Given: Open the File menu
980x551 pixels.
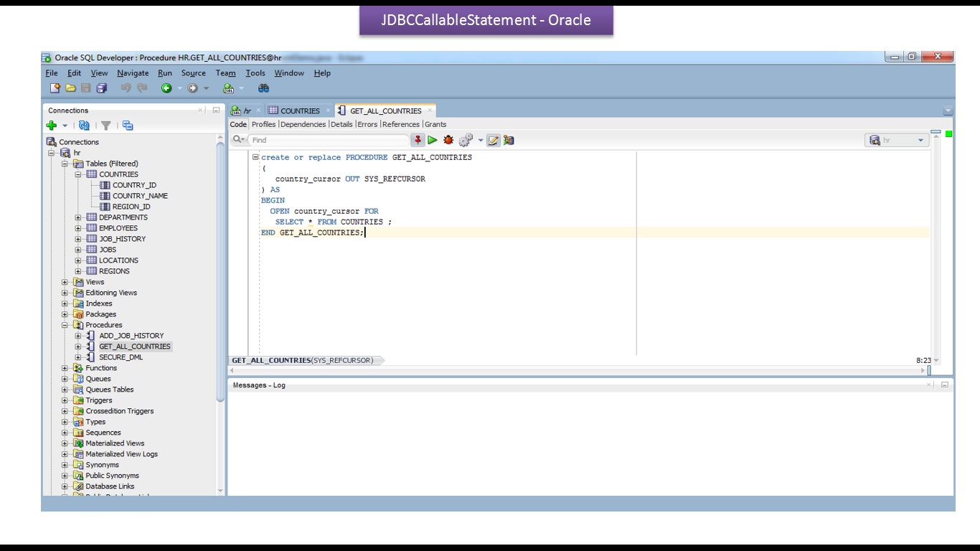Looking at the screenshot, I should [52, 73].
